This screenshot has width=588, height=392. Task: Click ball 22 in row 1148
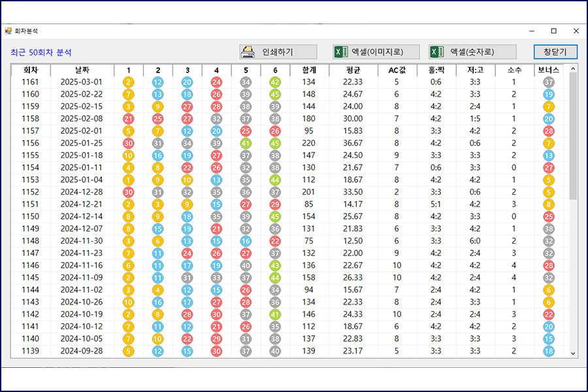click(275, 241)
